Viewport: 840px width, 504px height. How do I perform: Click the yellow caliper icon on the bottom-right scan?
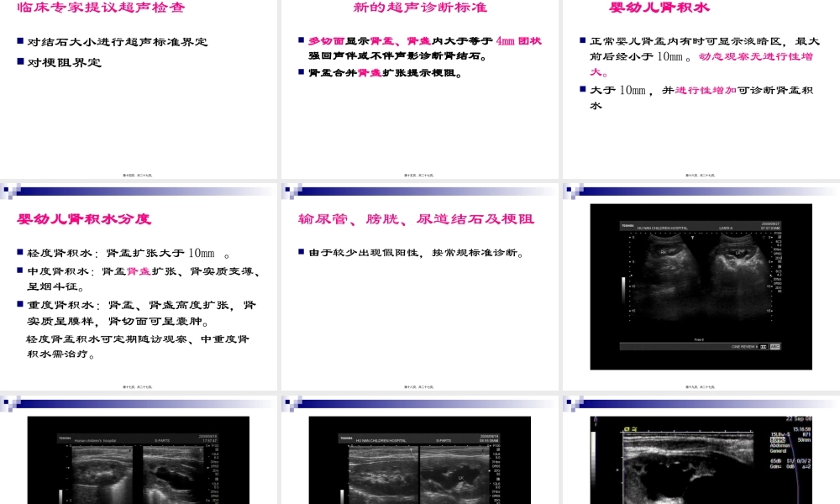coord(634,428)
